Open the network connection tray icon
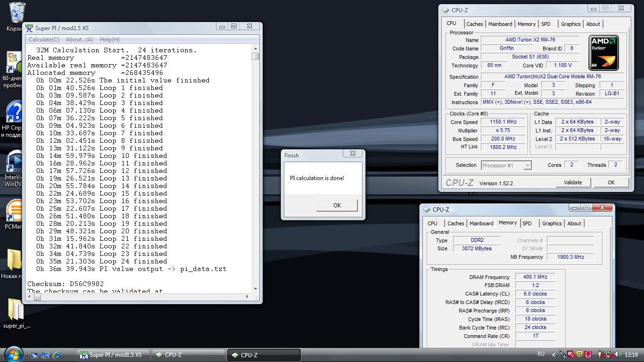 (609, 354)
